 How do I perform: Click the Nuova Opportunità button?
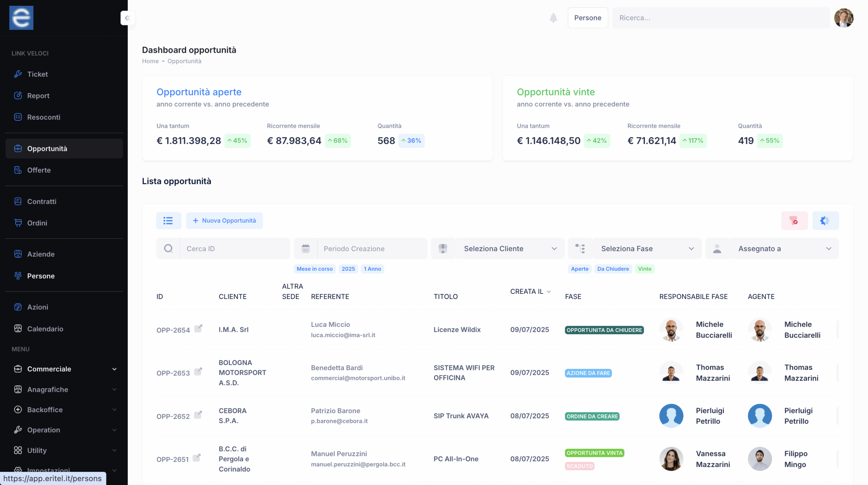click(224, 221)
